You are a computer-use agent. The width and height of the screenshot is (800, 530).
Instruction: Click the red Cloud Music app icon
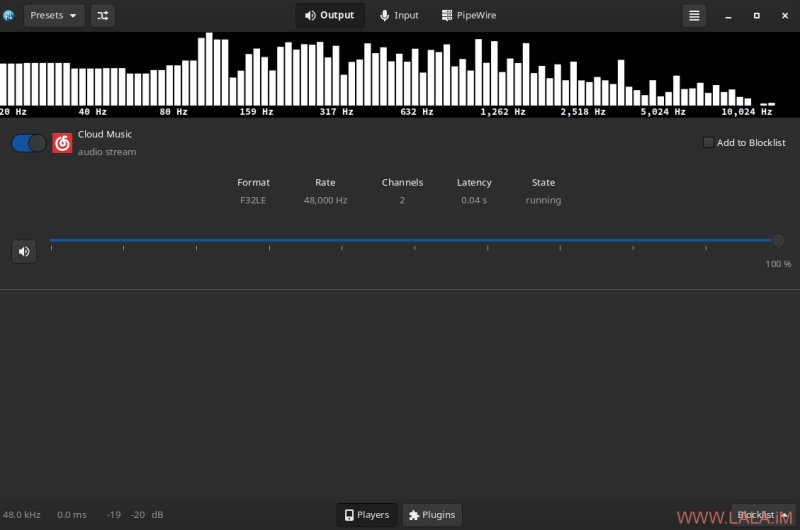62,143
